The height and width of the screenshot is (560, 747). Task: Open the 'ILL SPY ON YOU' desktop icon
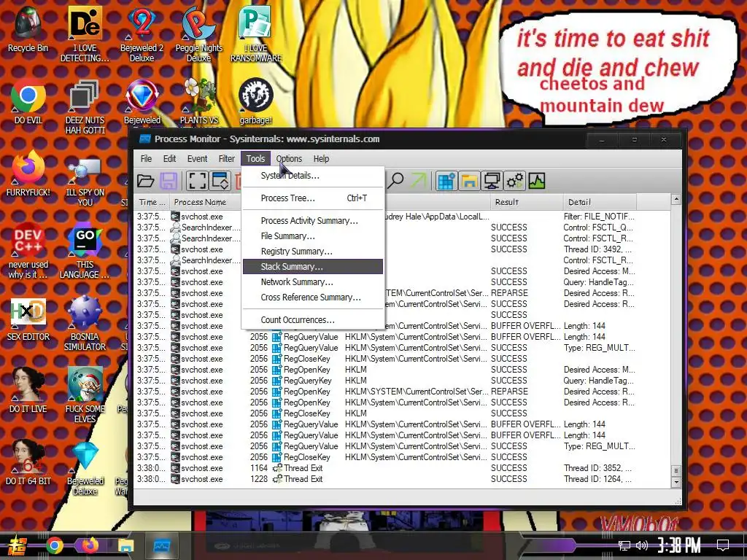[85, 179]
